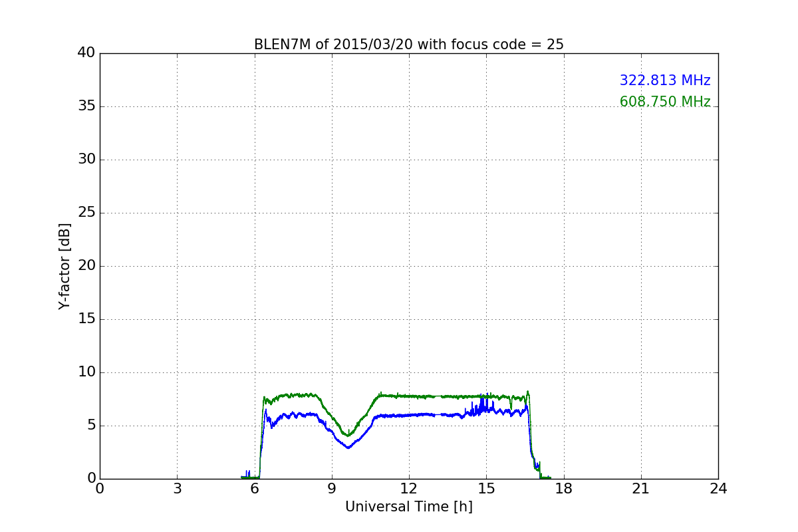This screenshot has height=532, width=798.
Task: Click the y-axis tick label '40'
Action: pyautogui.click(x=86, y=53)
